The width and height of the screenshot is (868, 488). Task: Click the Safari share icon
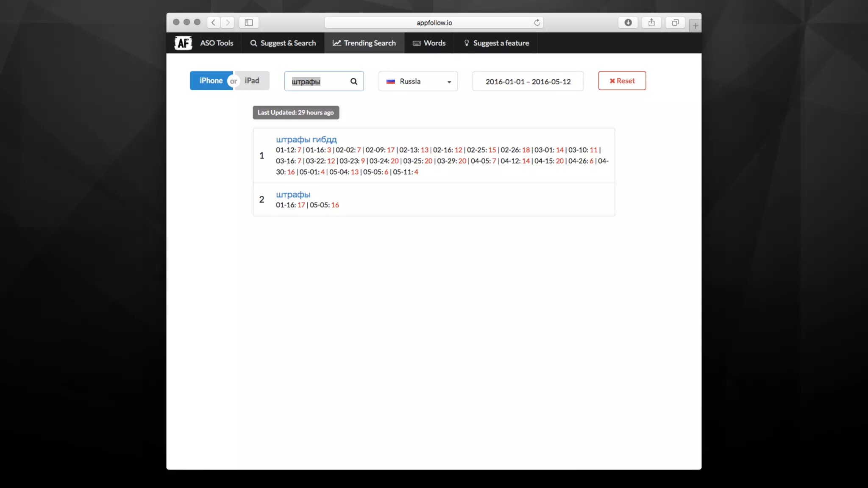651,22
